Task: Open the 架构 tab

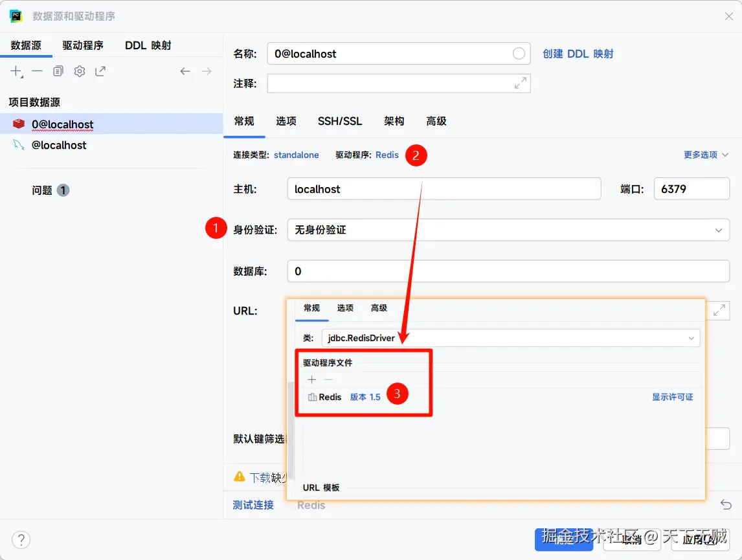Action: 394,121
